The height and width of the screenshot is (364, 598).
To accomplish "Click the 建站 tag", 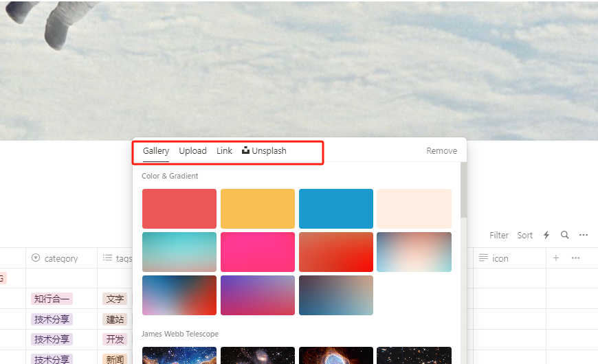I will pos(115,319).
